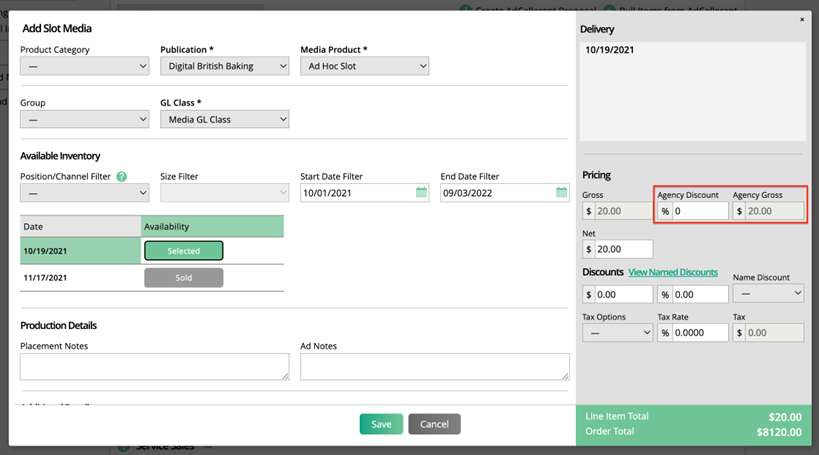Screen dimensions: 819x455
Task: Open the End Date Filter calendar icon
Action: pyautogui.click(x=561, y=192)
